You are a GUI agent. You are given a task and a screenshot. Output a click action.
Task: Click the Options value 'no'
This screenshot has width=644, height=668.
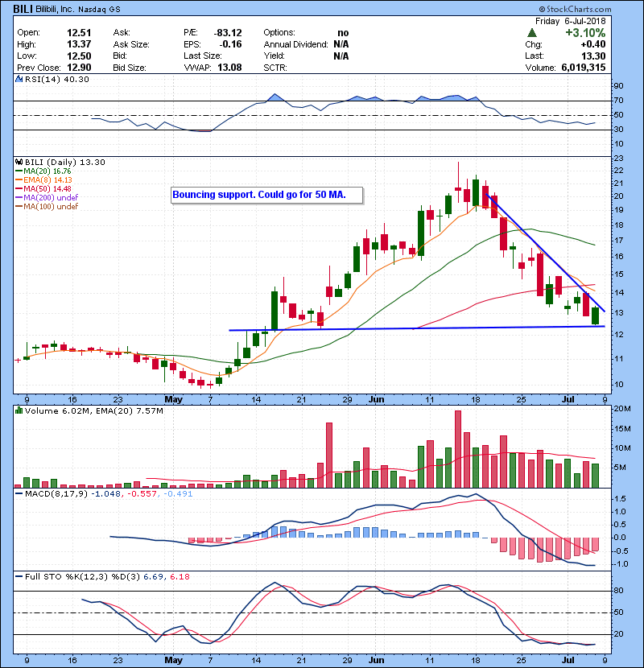(343, 33)
